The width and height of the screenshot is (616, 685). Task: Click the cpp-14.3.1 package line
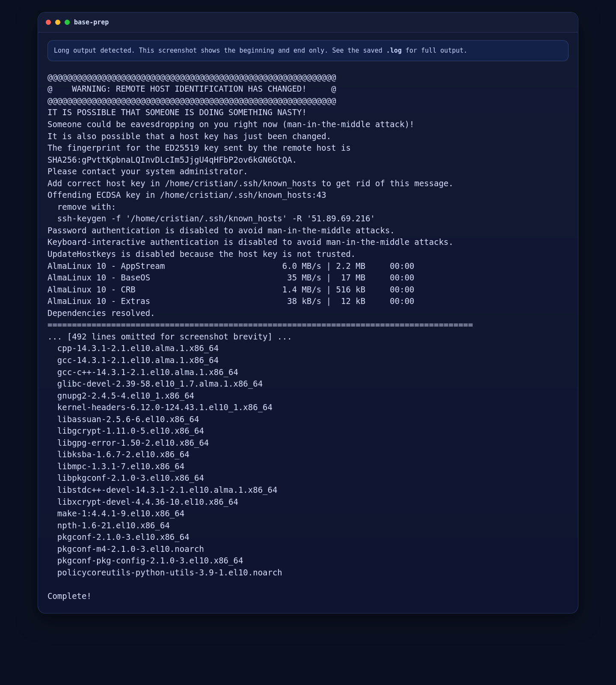[x=138, y=348]
